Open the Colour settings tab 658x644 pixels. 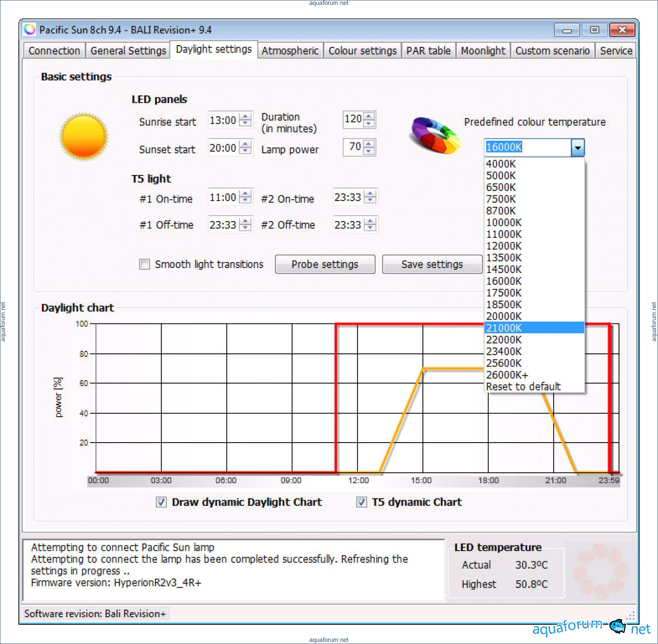[x=362, y=51]
